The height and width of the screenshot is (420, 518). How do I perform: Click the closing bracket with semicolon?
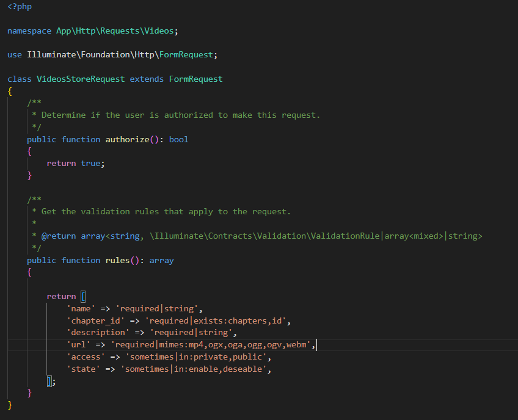point(51,382)
